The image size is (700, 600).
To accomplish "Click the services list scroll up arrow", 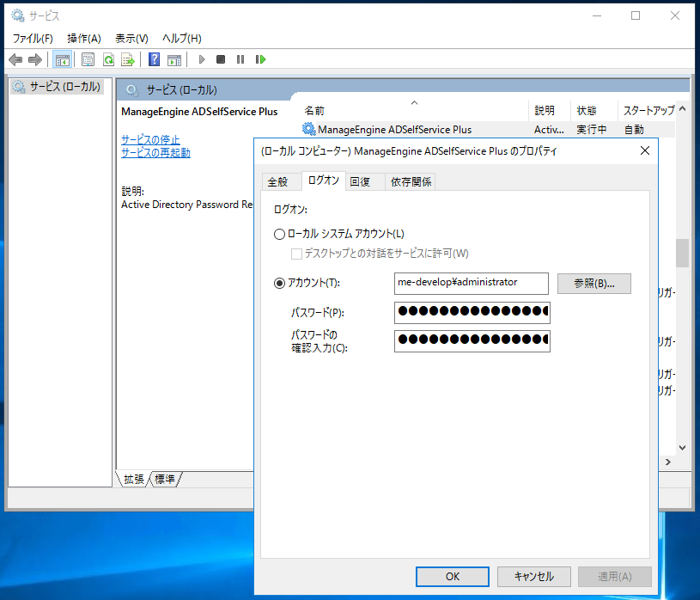I will (683, 108).
